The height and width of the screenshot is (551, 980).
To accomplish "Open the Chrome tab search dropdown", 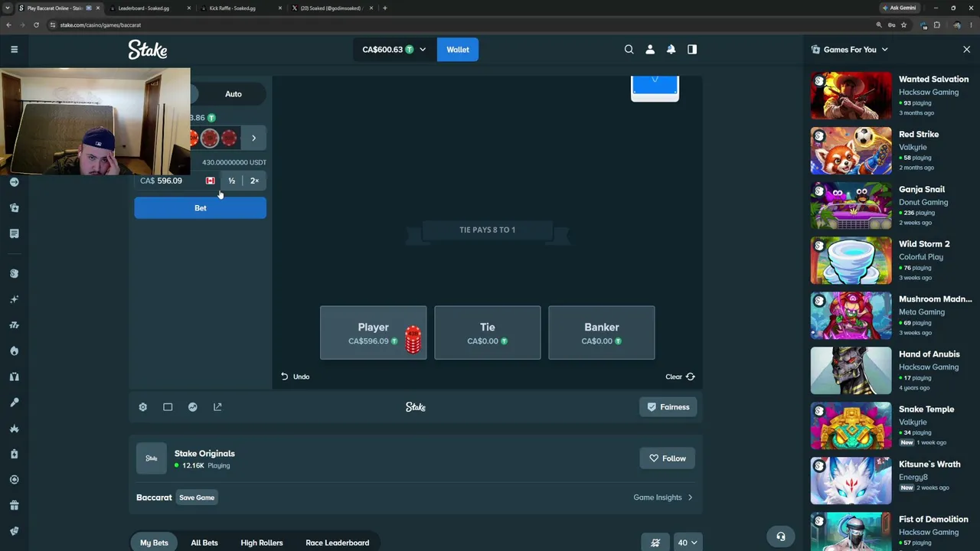I will [8, 8].
